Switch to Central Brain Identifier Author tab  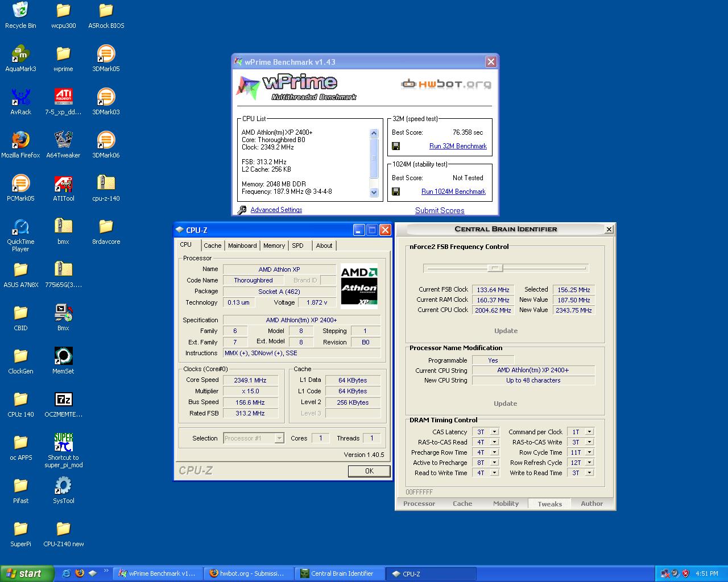[x=591, y=504]
